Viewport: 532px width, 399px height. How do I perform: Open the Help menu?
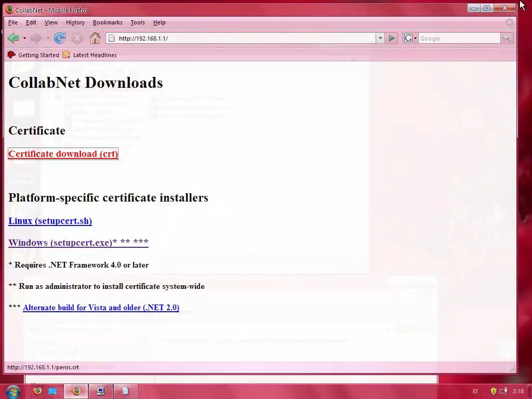point(159,22)
